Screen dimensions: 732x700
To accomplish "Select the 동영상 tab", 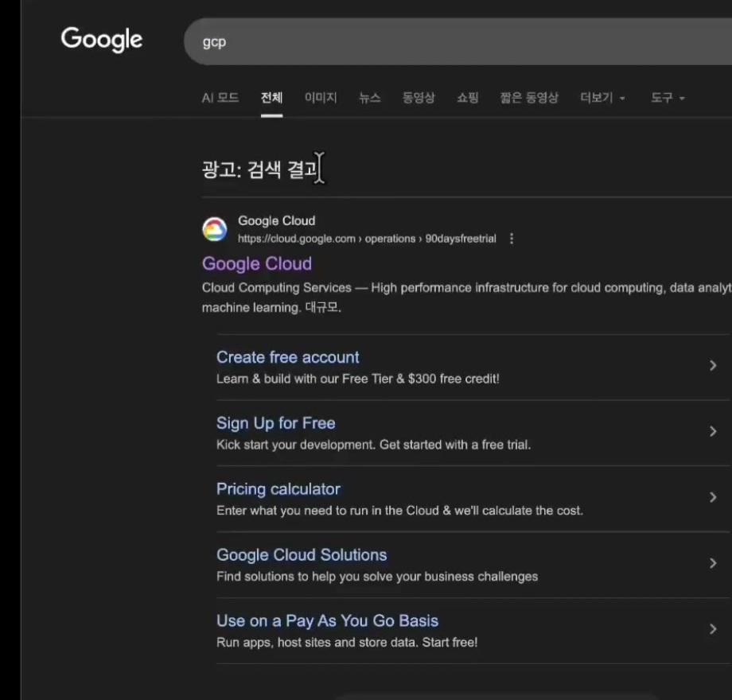I will 419,97.
